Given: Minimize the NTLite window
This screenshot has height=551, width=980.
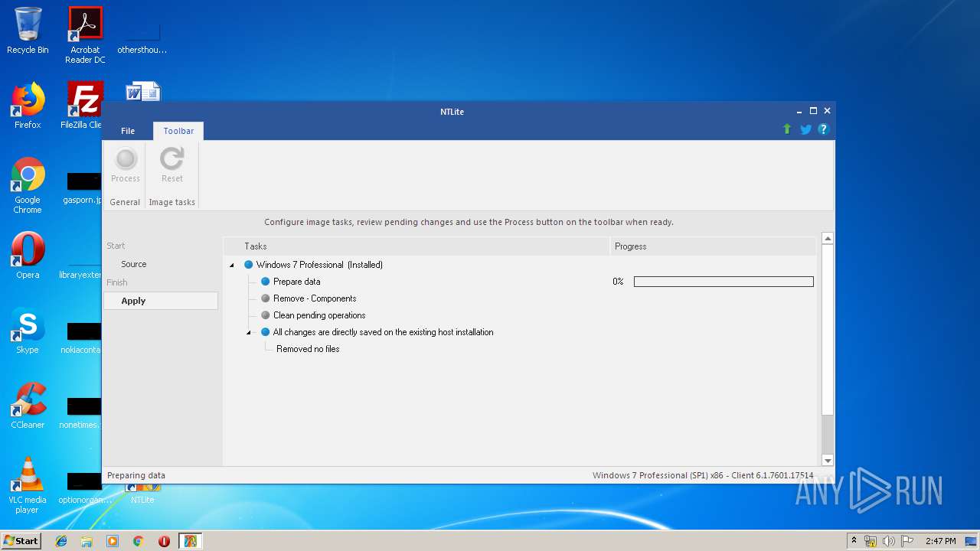Looking at the screenshot, I should [x=799, y=111].
